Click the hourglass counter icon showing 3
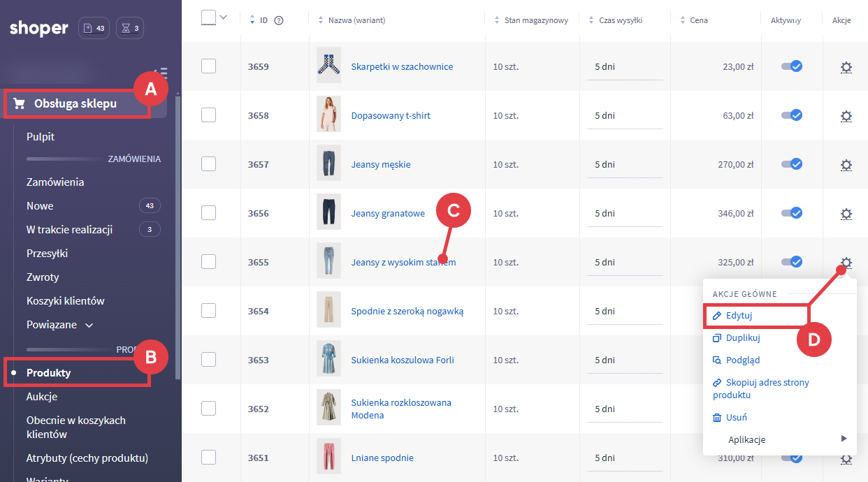This screenshot has width=868, height=482. coord(130,29)
